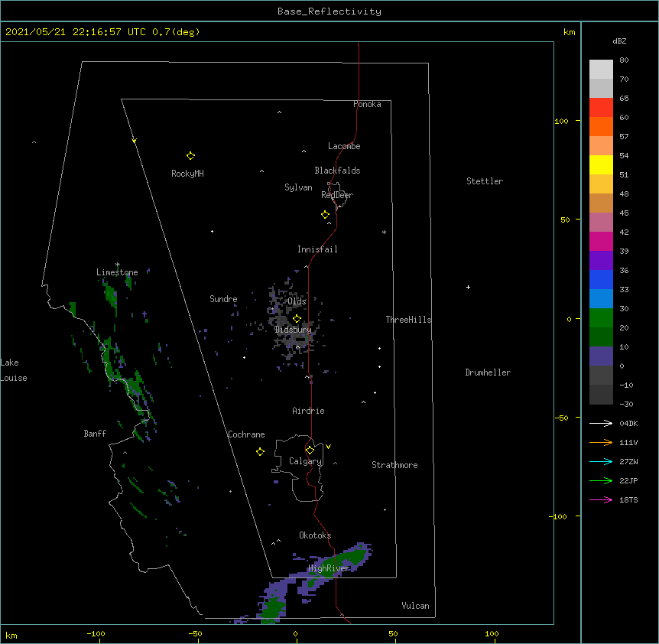This screenshot has width=659, height=644.
Task: Click the magenta 18TS arrow legend icon
Action: (601, 499)
